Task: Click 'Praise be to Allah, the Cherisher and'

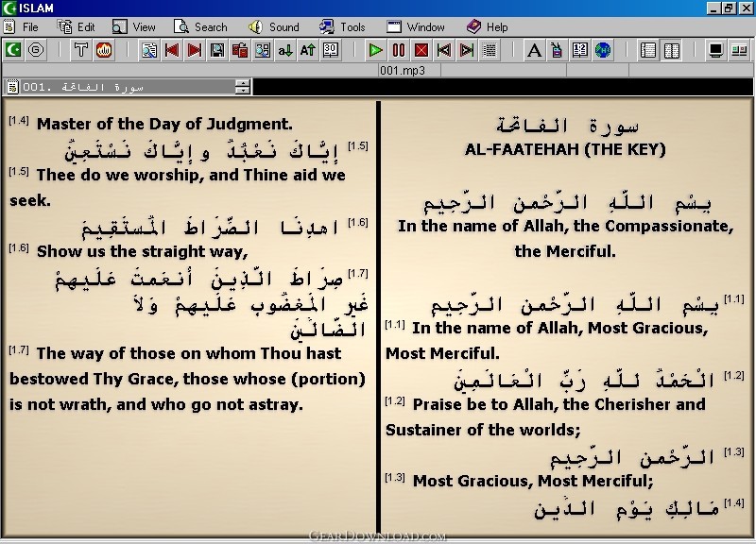Action: point(558,404)
